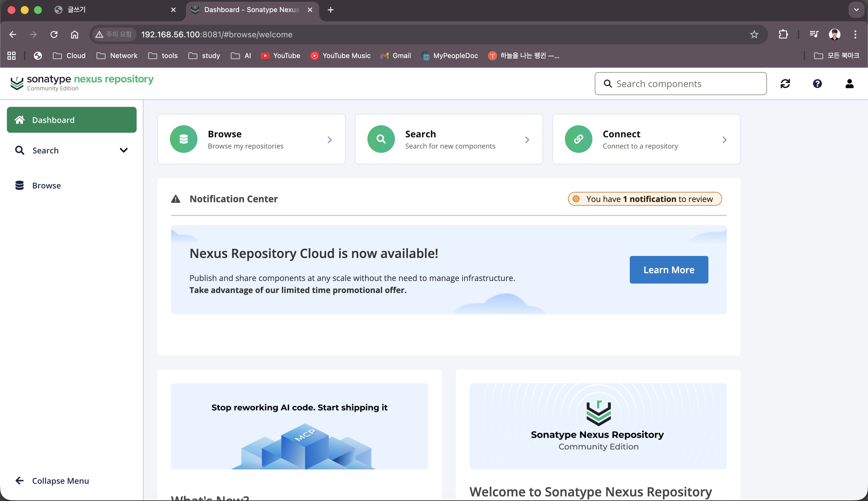Select the Search item in the sidebar
The image size is (868, 501).
[72, 150]
